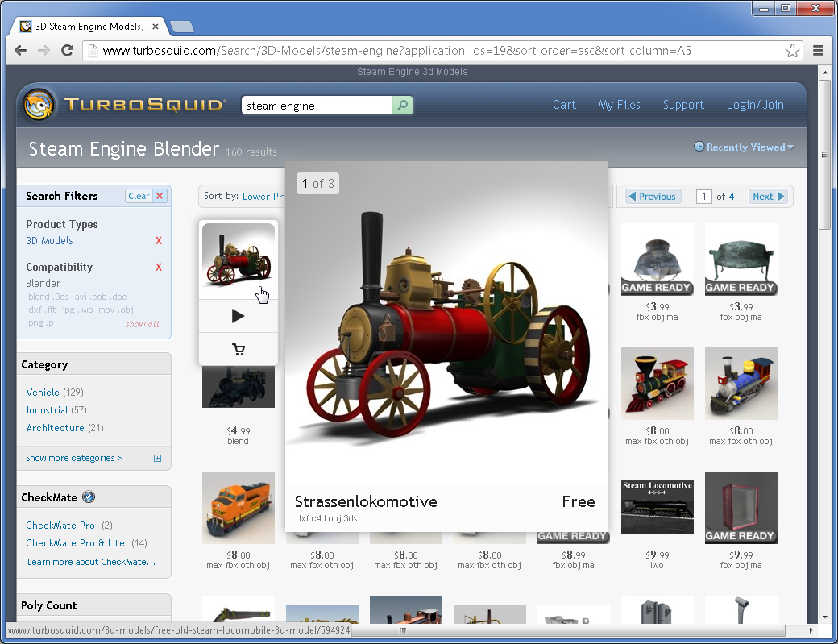Open the blue toy train $8.00 thumbnail

point(741,384)
